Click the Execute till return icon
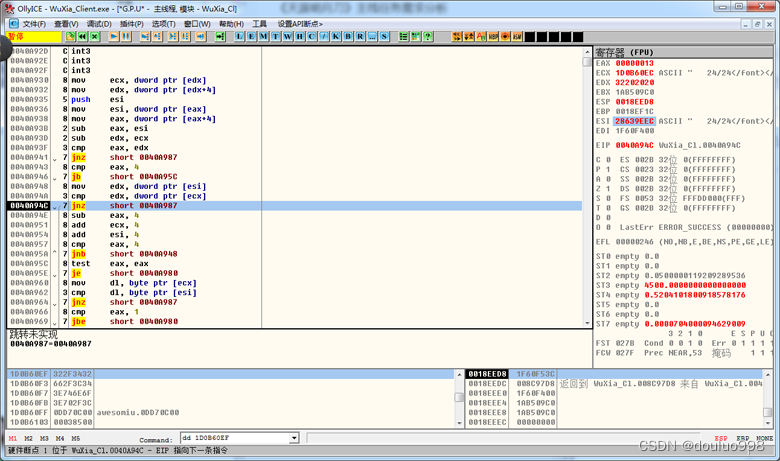This screenshot has width=780, height=461. click(200, 36)
